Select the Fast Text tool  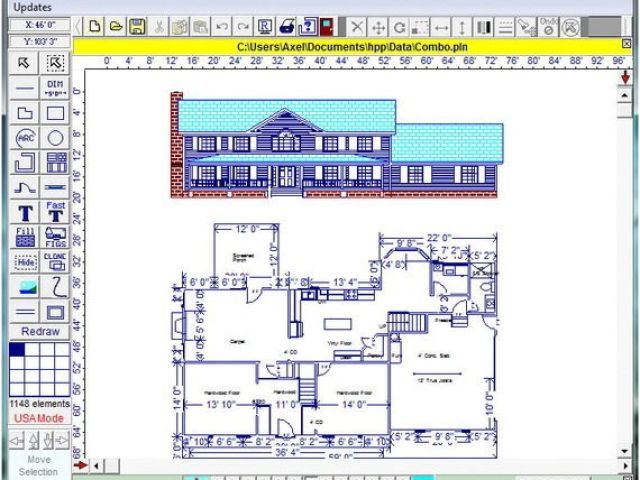tap(55, 212)
